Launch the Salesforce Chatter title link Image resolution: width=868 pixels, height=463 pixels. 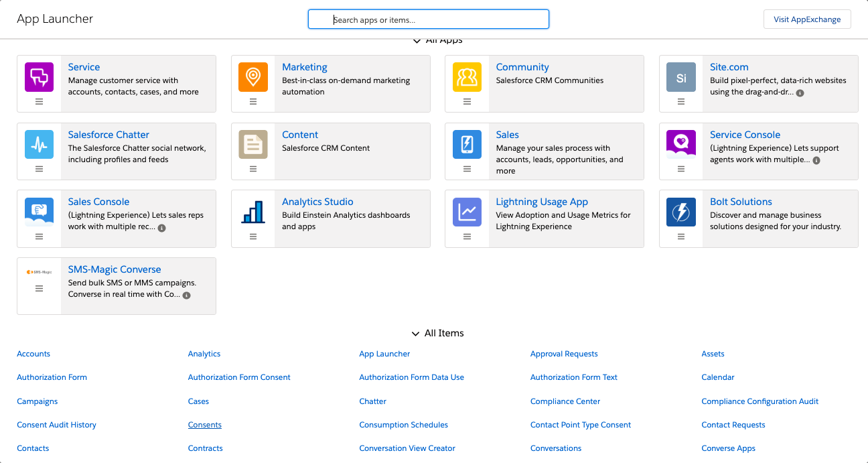click(x=108, y=135)
